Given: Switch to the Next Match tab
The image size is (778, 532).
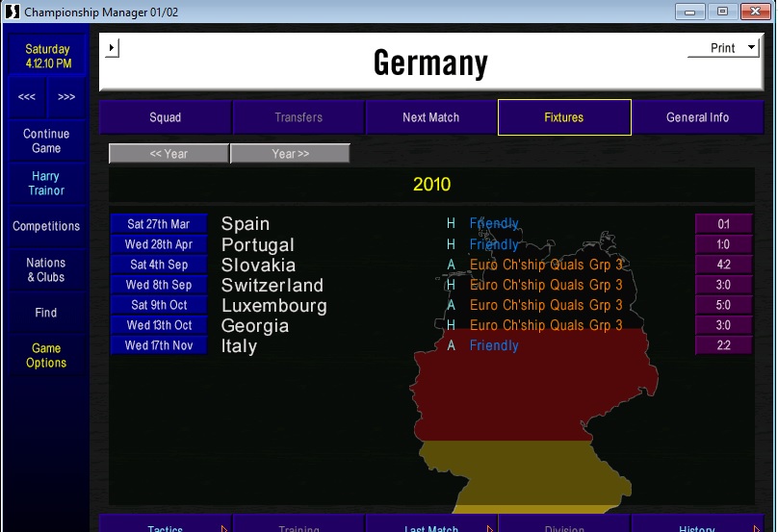Looking at the screenshot, I should point(430,117).
